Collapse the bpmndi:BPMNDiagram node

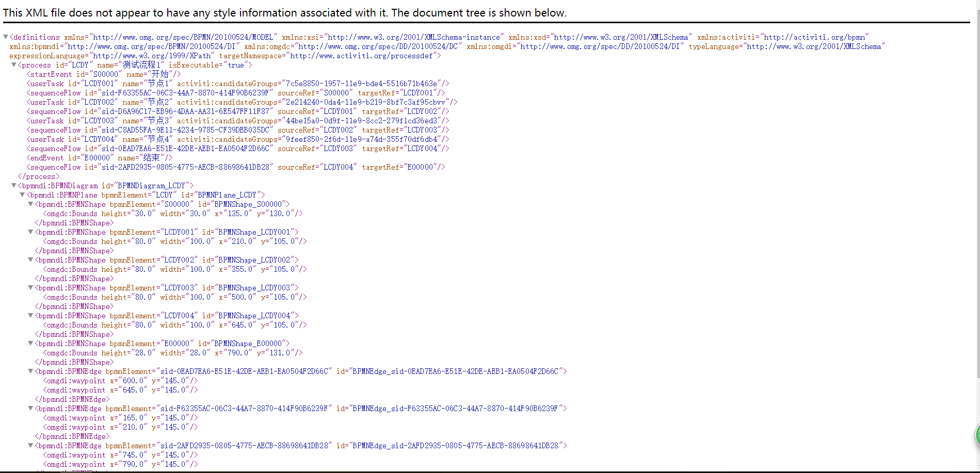[x=14, y=186]
